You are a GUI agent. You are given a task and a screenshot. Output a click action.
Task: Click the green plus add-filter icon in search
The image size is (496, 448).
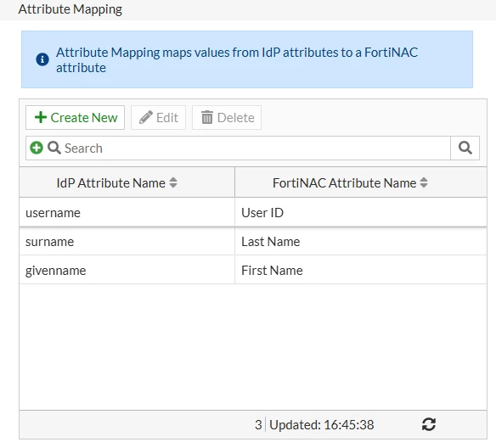[x=37, y=148]
